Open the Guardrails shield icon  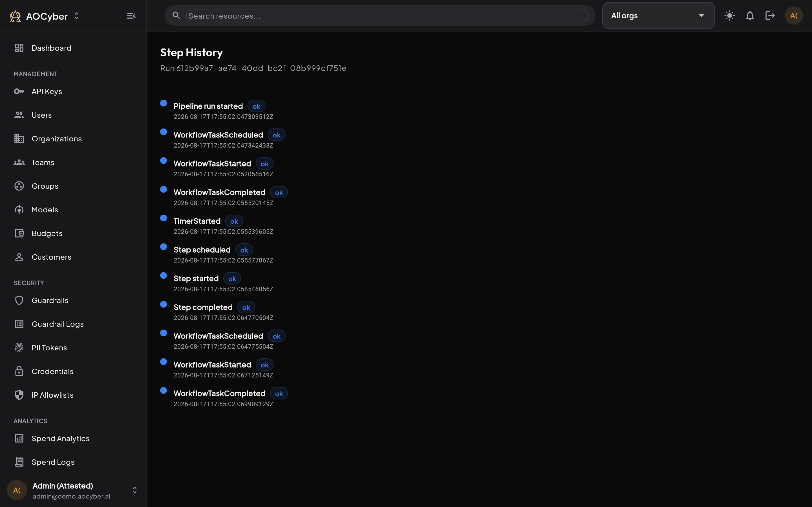[19, 300]
